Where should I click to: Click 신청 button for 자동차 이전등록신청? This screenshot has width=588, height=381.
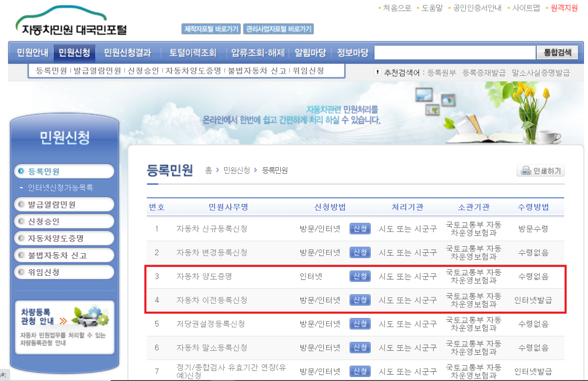coord(360,300)
